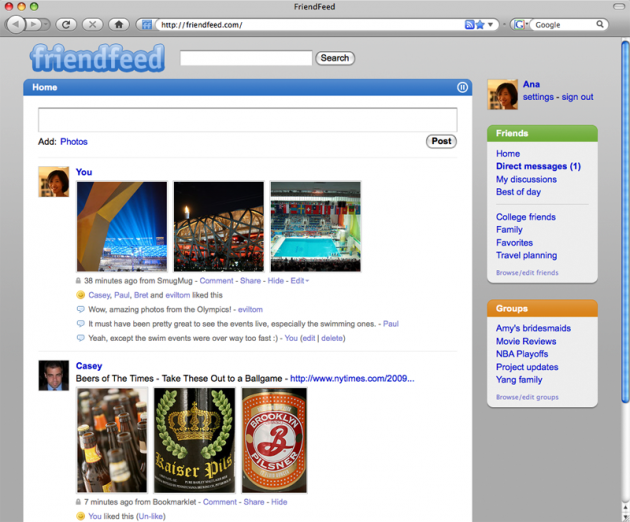This screenshot has width=630, height=522.
Task: Open account settings link
Action: tap(538, 97)
